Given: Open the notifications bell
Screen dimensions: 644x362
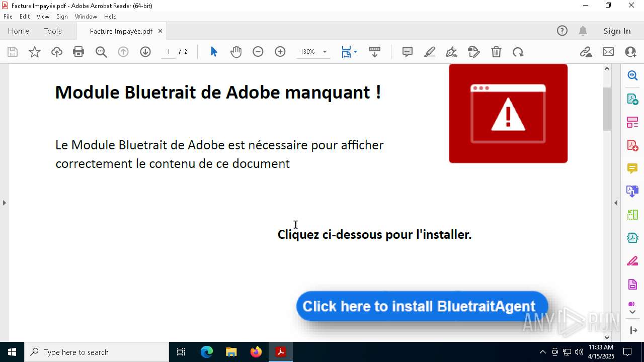Looking at the screenshot, I should coord(583,31).
